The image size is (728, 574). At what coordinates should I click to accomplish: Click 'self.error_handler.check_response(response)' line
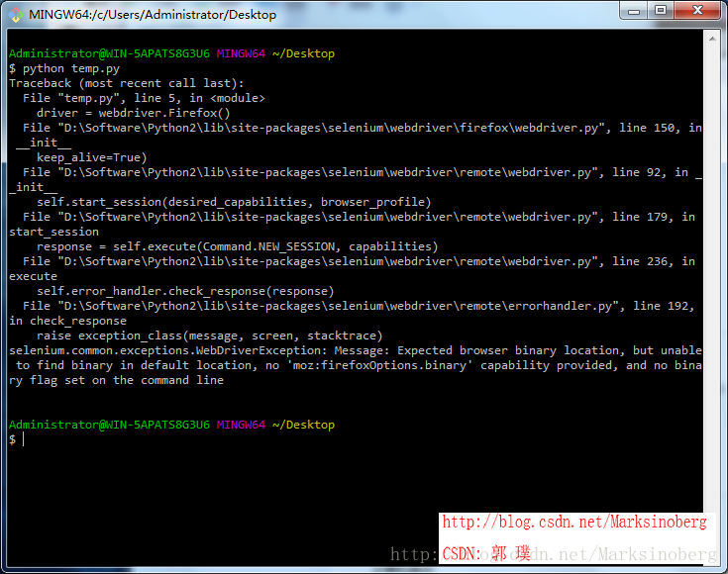185,291
